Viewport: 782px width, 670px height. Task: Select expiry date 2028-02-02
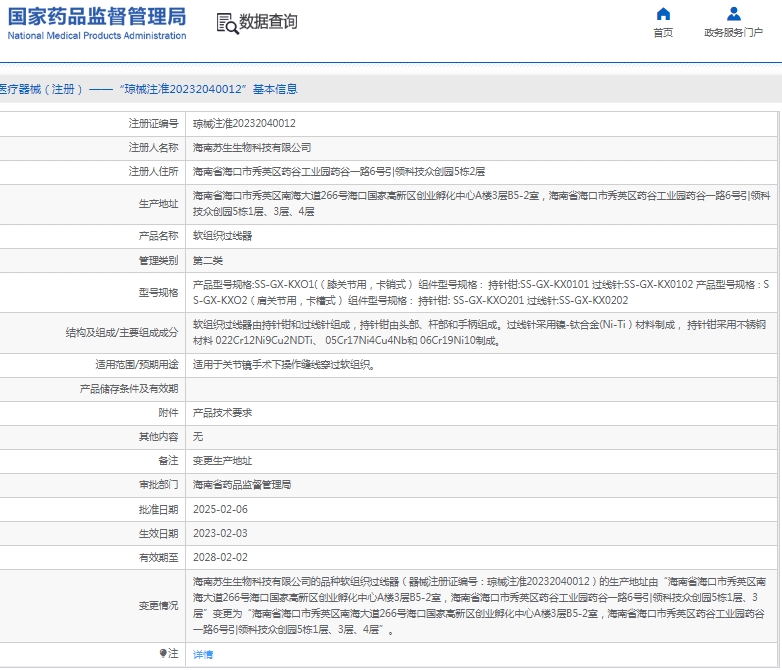(220, 557)
